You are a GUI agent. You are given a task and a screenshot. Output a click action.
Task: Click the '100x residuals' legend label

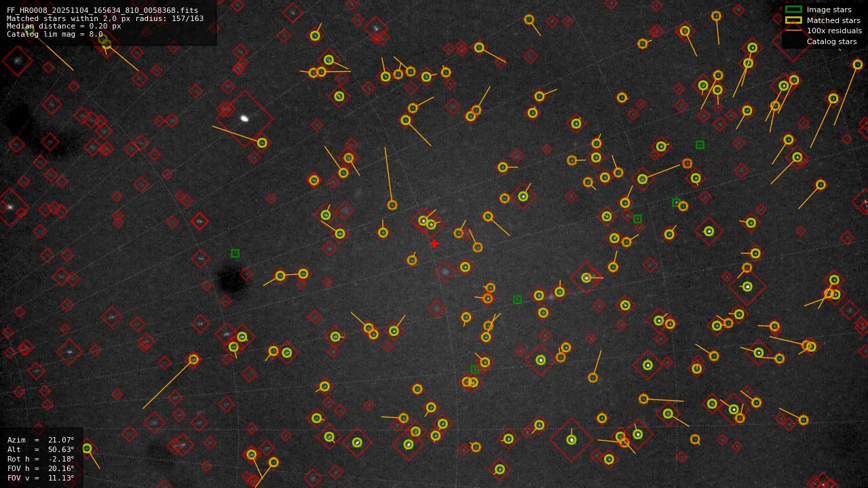pyautogui.click(x=834, y=31)
